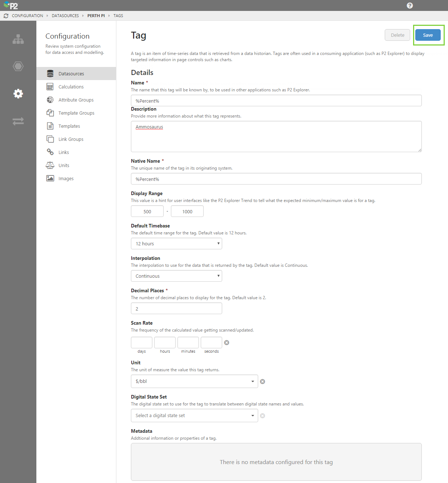Click the arrows transfer icon in the left rail

tap(18, 121)
